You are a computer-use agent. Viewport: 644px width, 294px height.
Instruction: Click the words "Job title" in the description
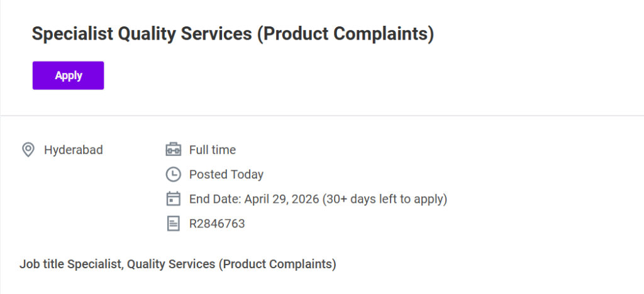click(42, 264)
